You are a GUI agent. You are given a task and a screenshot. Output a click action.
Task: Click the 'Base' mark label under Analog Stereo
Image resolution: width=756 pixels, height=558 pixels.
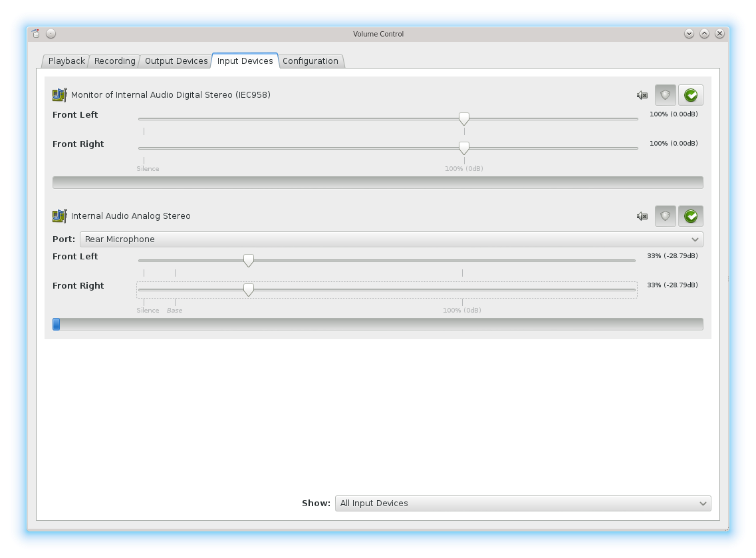tap(174, 310)
